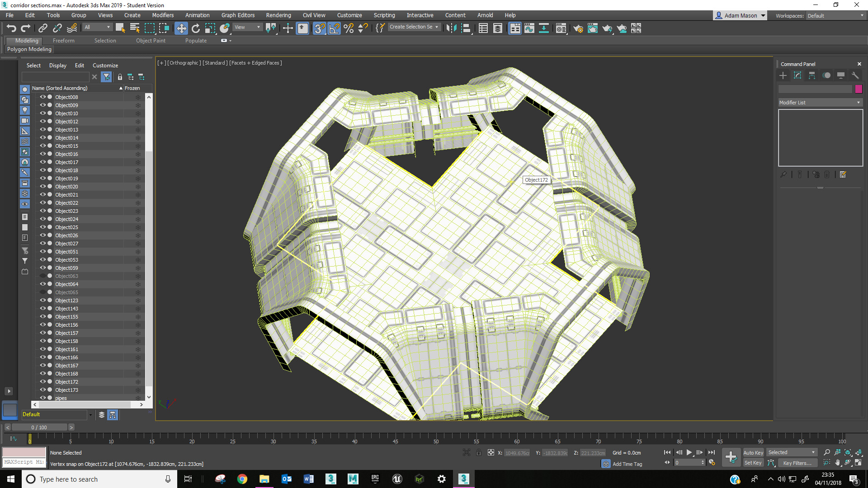Toggle Angle Snap in the toolbar
This screenshot has width=868, height=488.
pos(334,28)
